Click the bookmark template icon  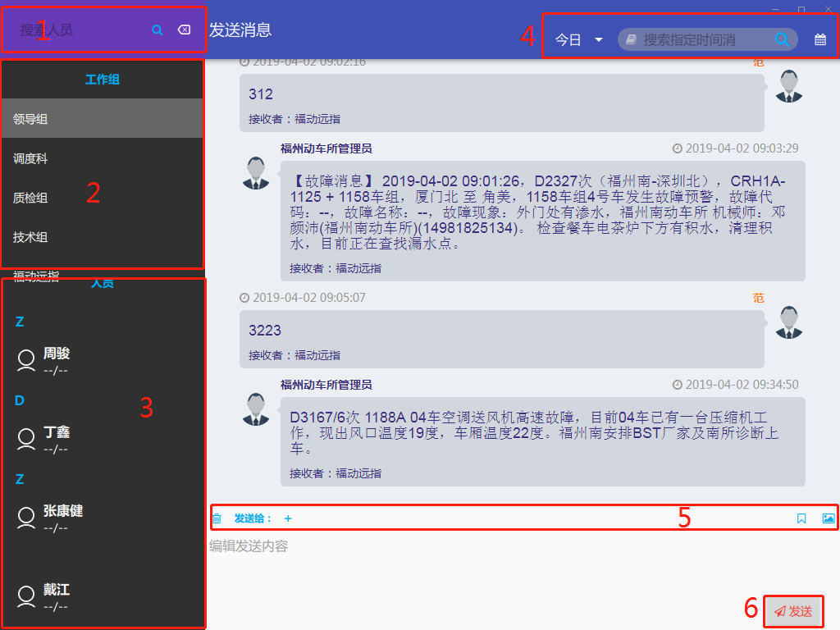(801, 518)
